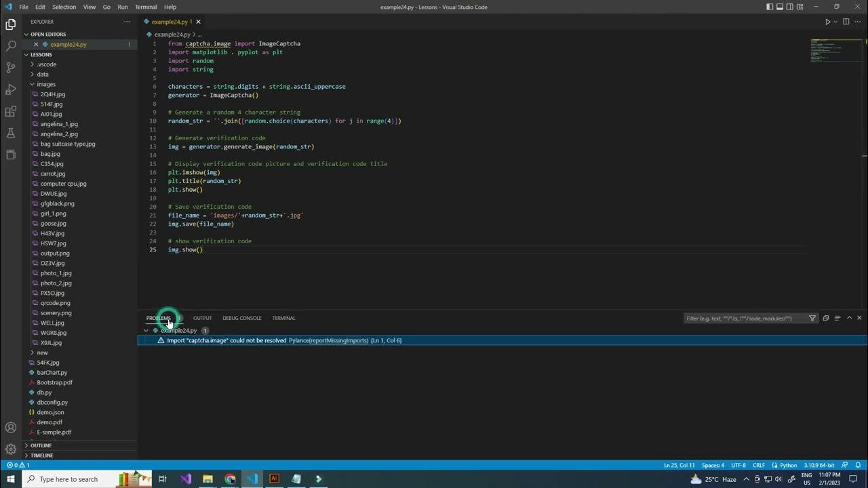Open qrcode.png in the explorer
868x488 pixels.
(x=55, y=303)
